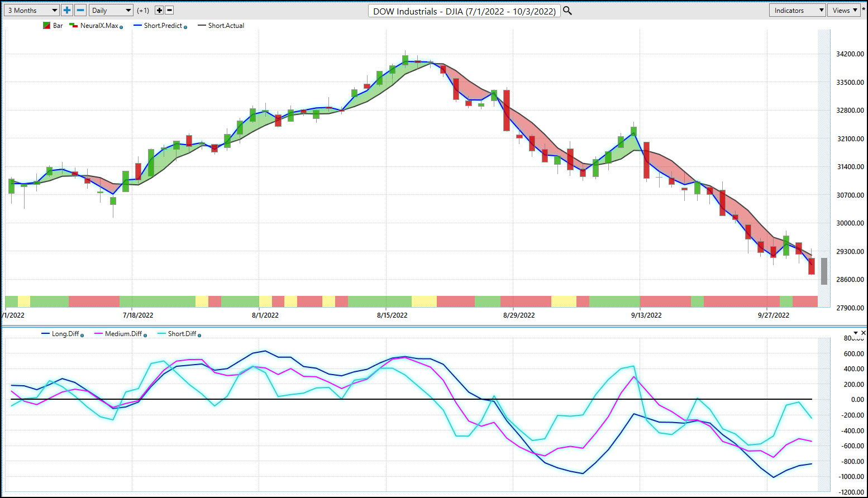Click the Medium.Diff legend label
This screenshot has width=868, height=498.
click(123, 334)
